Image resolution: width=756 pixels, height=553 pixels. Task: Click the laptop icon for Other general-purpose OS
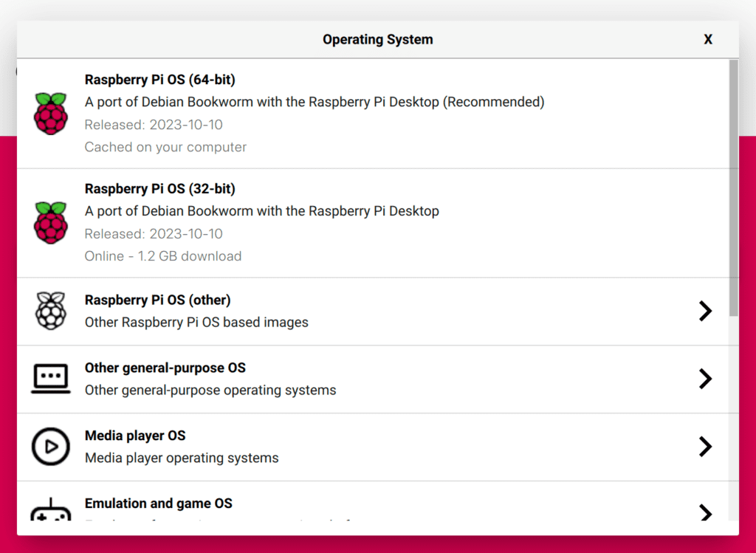(x=51, y=379)
